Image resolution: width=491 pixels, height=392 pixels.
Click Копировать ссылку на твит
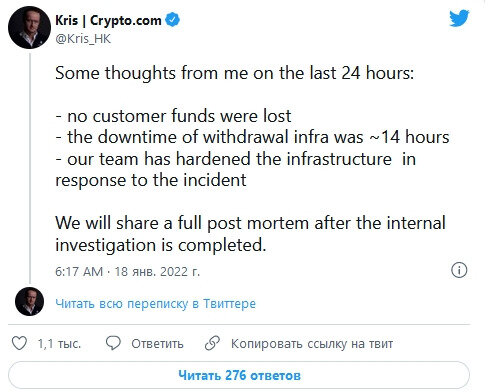pos(312,344)
